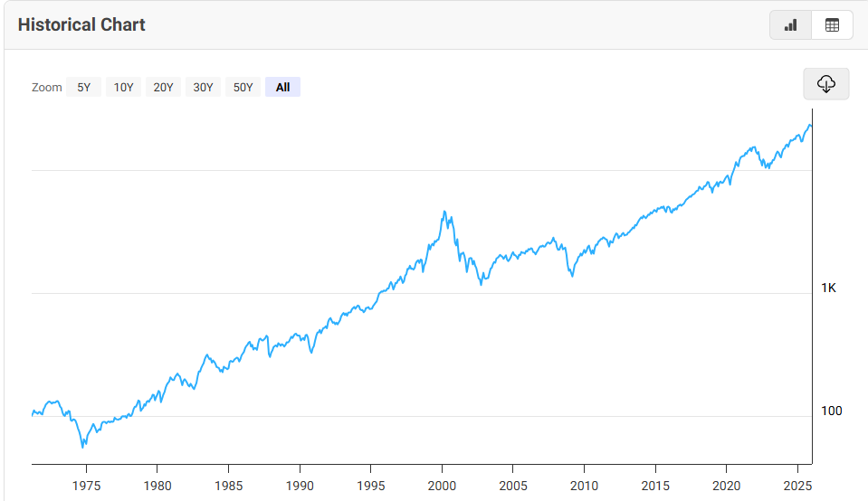Set zoom range to 5Y
868x501 pixels.
tap(83, 88)
